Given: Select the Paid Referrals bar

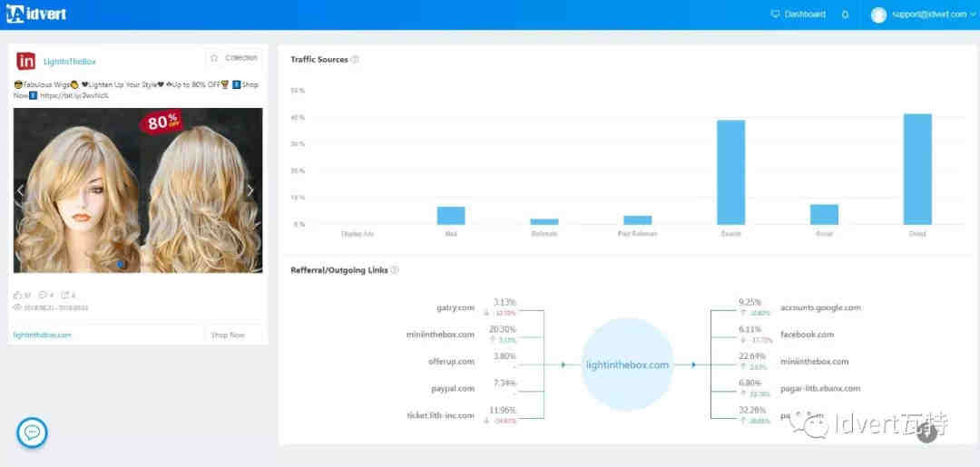Looking at the screenshot, I should pos(638,219).
